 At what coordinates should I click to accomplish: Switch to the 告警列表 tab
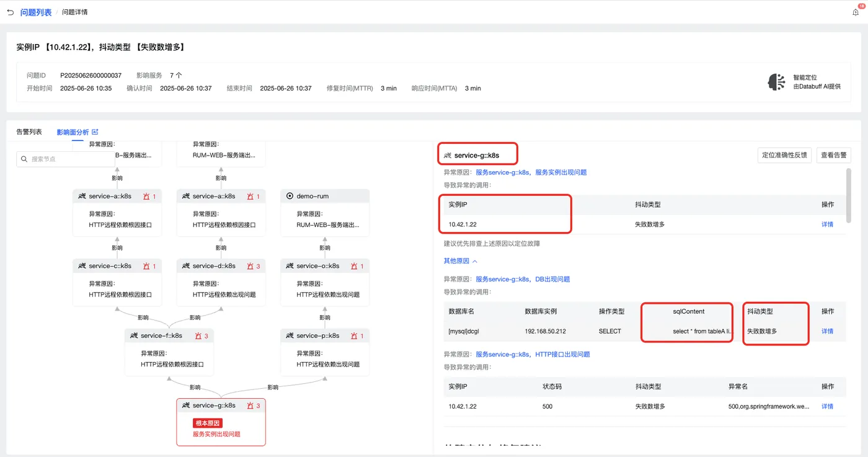[29, 132]
